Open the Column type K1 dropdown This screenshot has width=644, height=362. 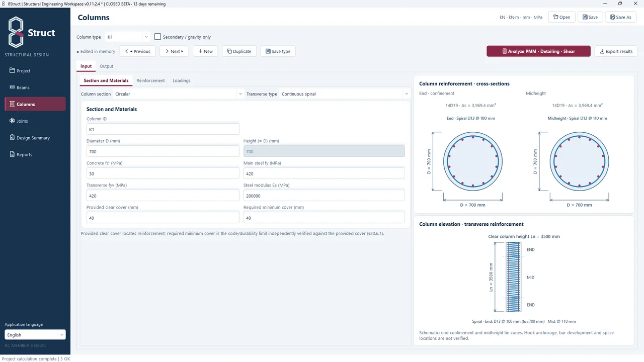point(127,37)
